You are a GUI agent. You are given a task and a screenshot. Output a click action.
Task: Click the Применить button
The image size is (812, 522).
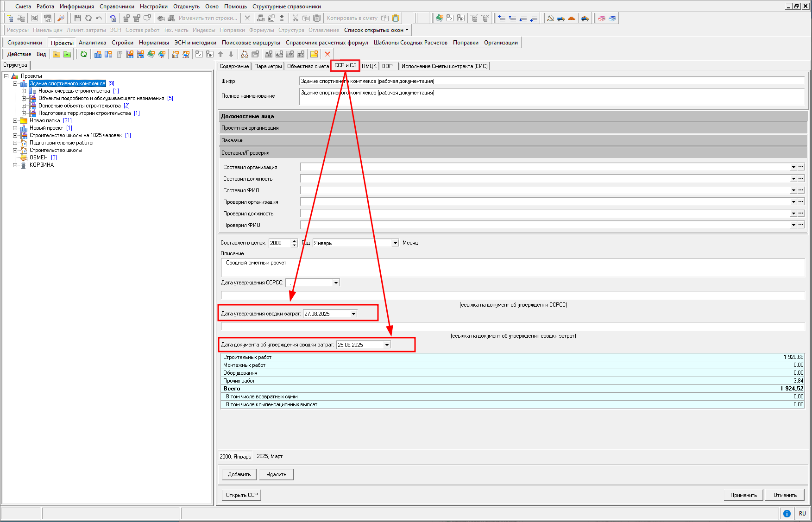pos(743,495)
